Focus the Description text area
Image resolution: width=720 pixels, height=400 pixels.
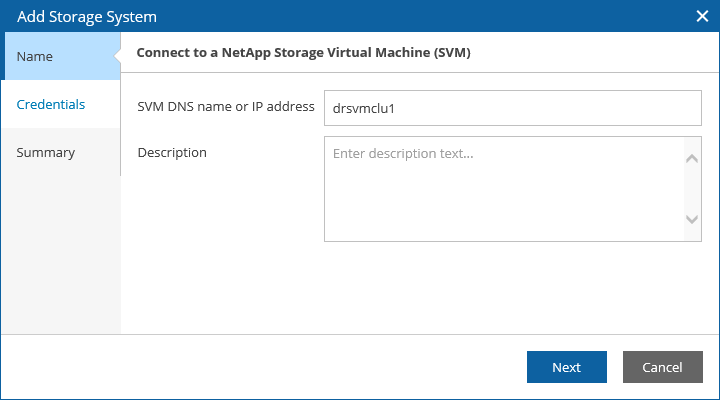point(502,190)
